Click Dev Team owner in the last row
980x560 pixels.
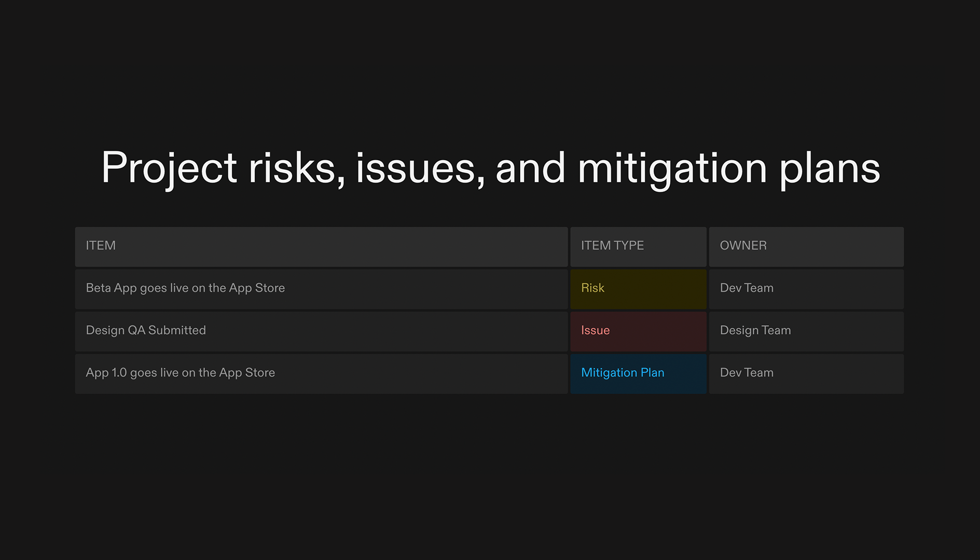[x=746, y=373]
